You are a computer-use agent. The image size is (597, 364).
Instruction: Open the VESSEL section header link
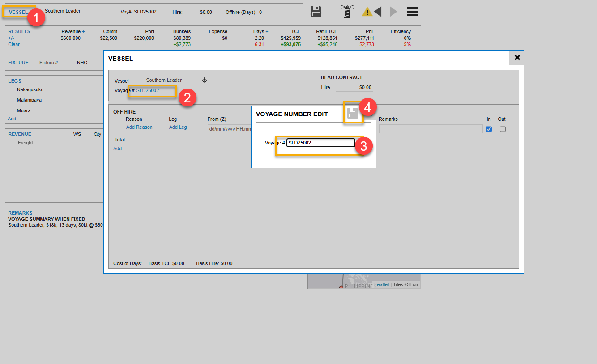coord(18,12)
